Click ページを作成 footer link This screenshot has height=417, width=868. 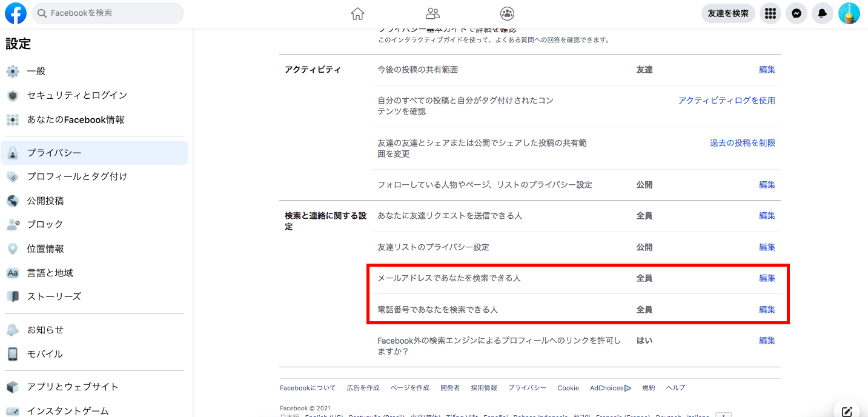pos(409,388)
